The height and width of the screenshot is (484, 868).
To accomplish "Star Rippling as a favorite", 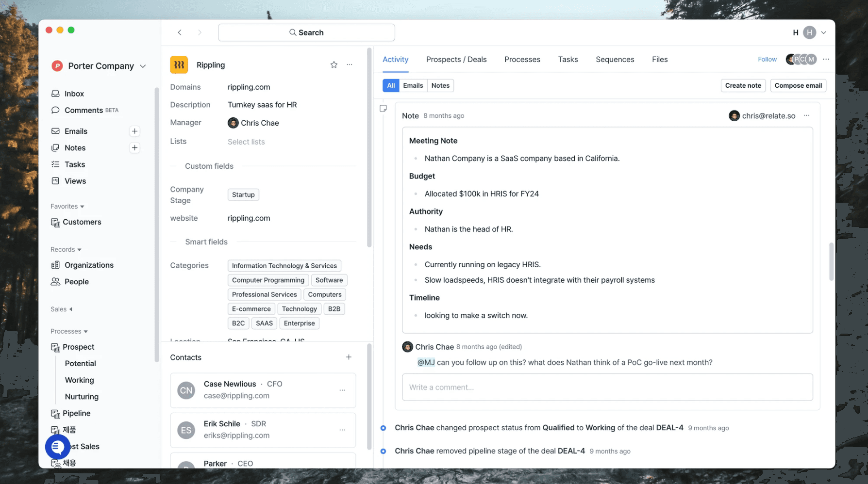I will tap(334, 65).
